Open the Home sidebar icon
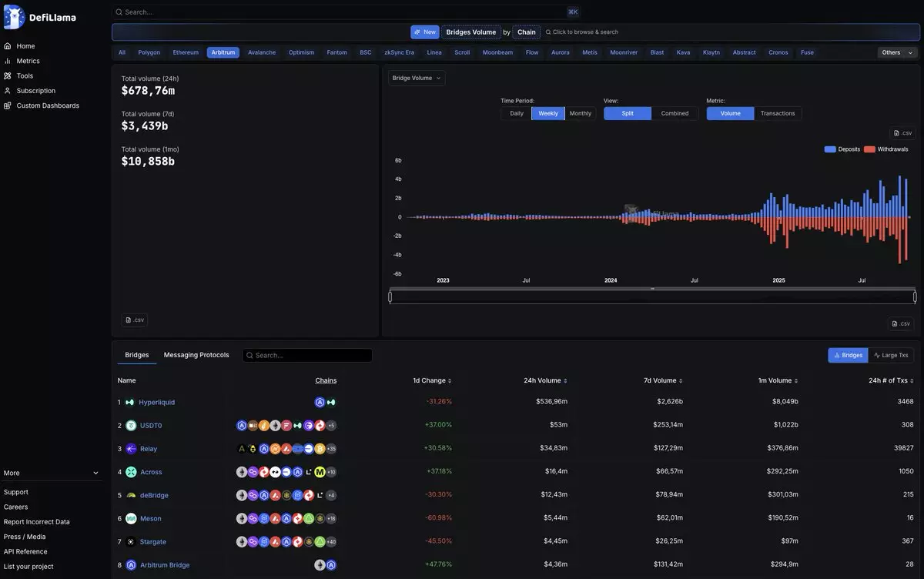This screenshot has width=924, height=579. click(x=8, y=46)
